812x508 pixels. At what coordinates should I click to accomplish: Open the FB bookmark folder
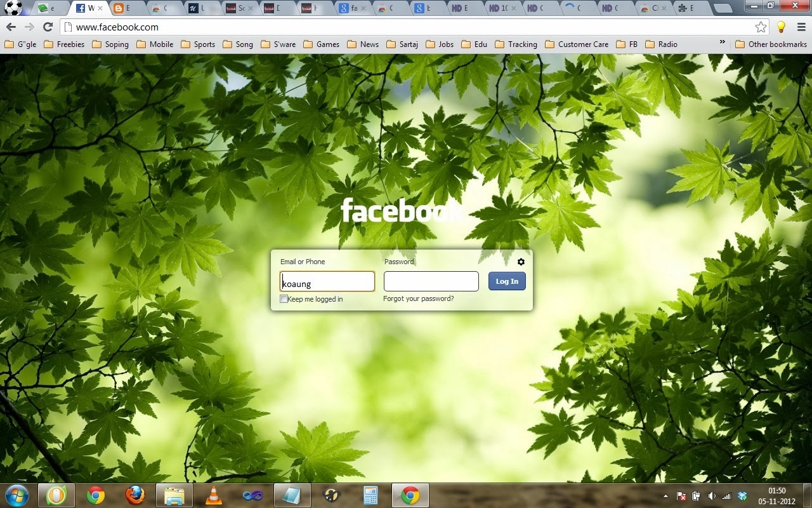627,44
